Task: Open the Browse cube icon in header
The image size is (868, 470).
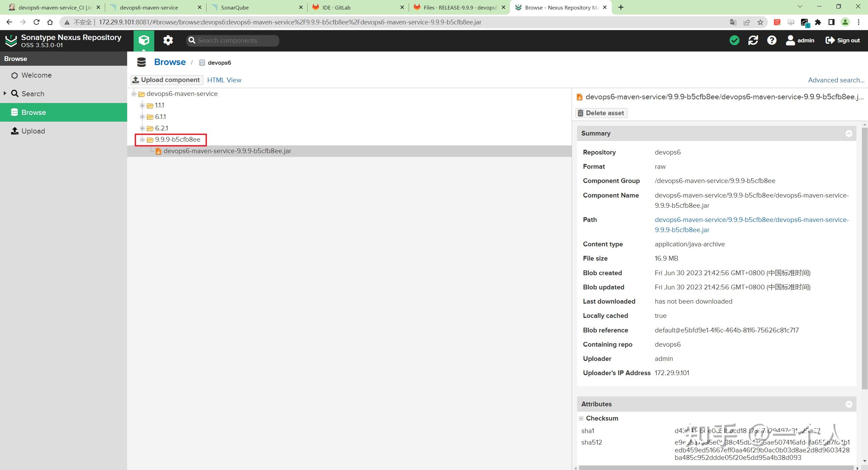Action: point(144,40)
